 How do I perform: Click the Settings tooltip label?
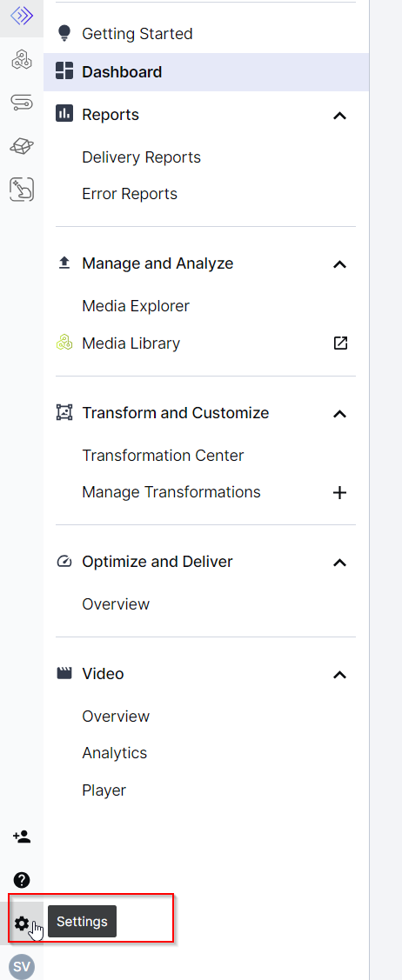82,921
